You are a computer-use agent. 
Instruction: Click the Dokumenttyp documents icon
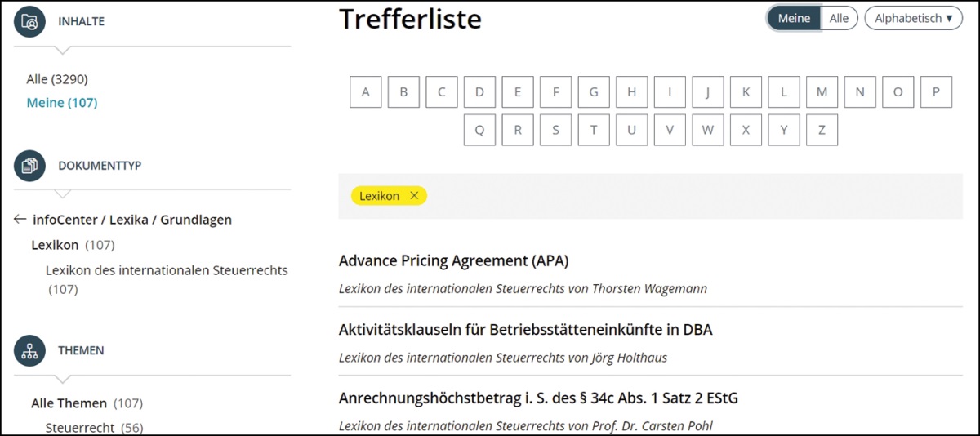[x=30, y=166]
